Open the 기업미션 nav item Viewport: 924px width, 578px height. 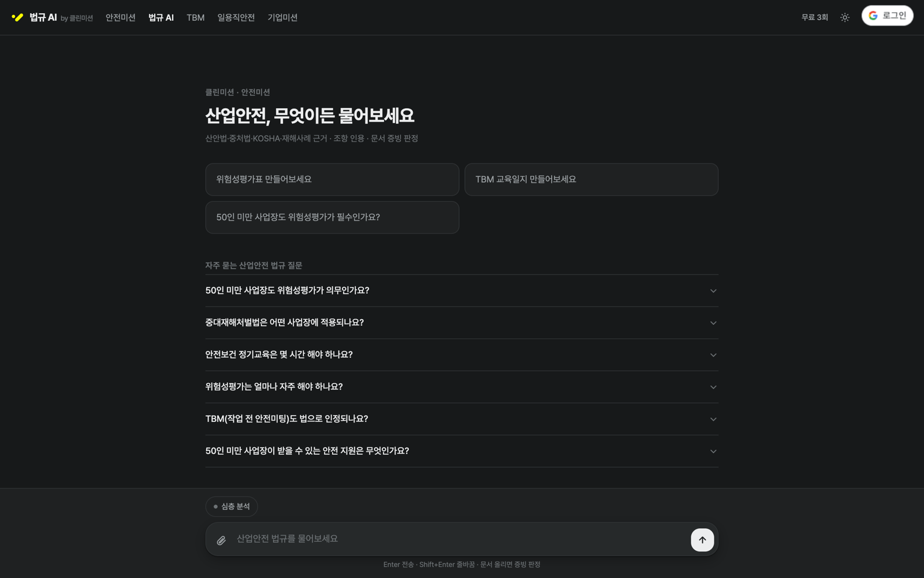click(x=282, y=17)
